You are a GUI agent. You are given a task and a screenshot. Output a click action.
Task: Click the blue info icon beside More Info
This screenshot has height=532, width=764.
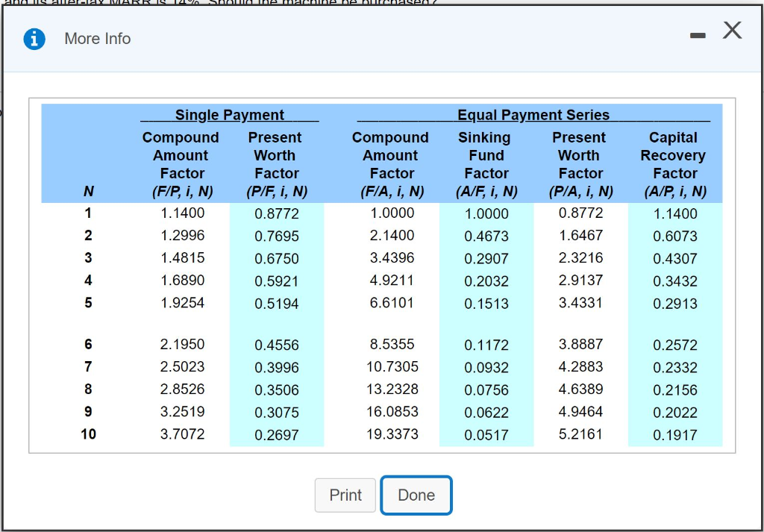coord(34,39)
